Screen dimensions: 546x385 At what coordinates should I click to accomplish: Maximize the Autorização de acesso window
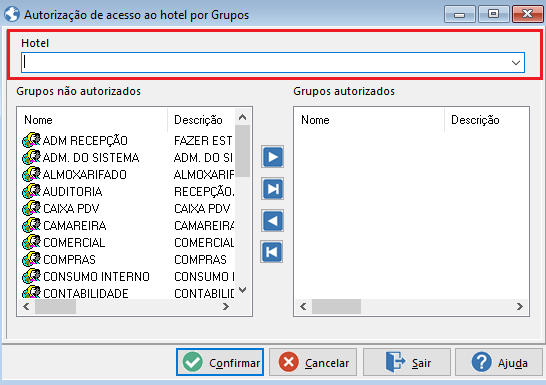click(493, 14)
